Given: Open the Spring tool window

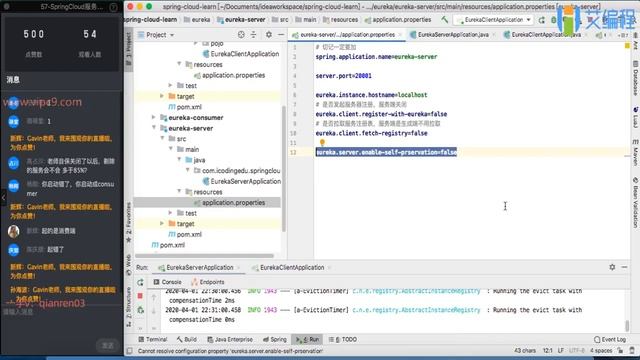Looking at the screenshot, I should tap(275, 339).
